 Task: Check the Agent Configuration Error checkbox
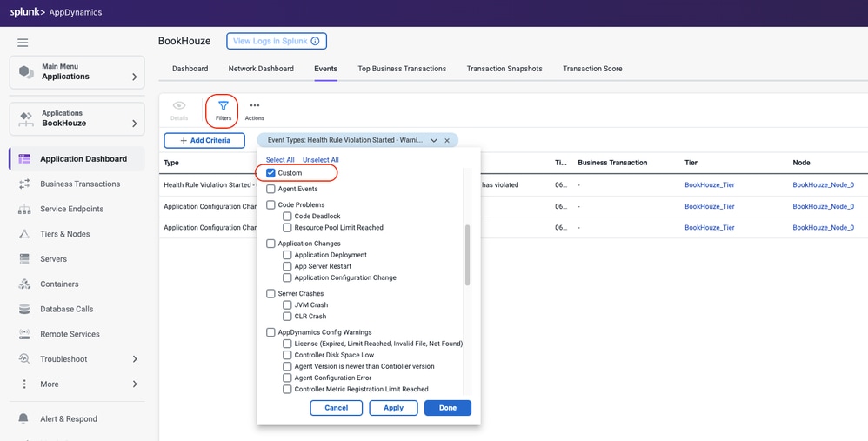(287, 378)
